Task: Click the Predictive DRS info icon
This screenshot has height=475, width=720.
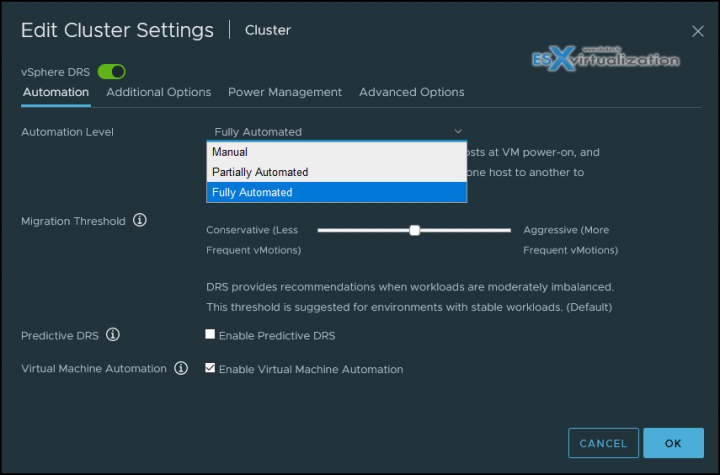Action: tap(113, 335)
